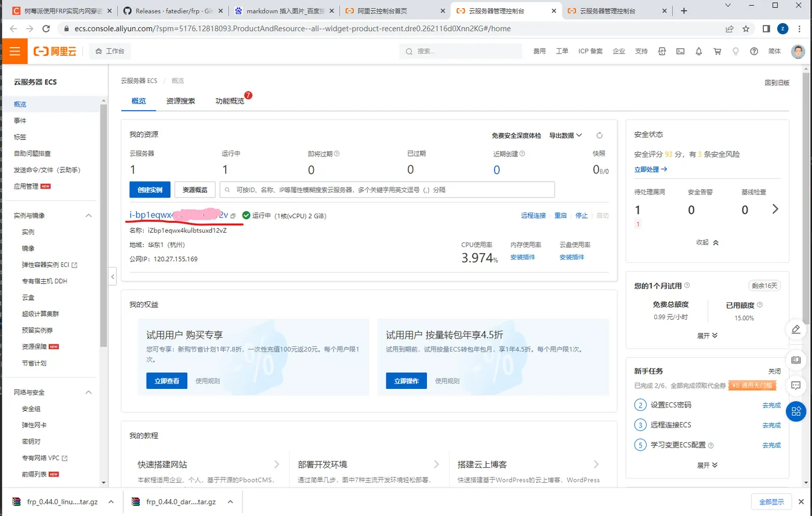Open 快速搭建网站 tutorial arrow
The height and width of the screenshot is (516, 812).
[x=277, y=464]
